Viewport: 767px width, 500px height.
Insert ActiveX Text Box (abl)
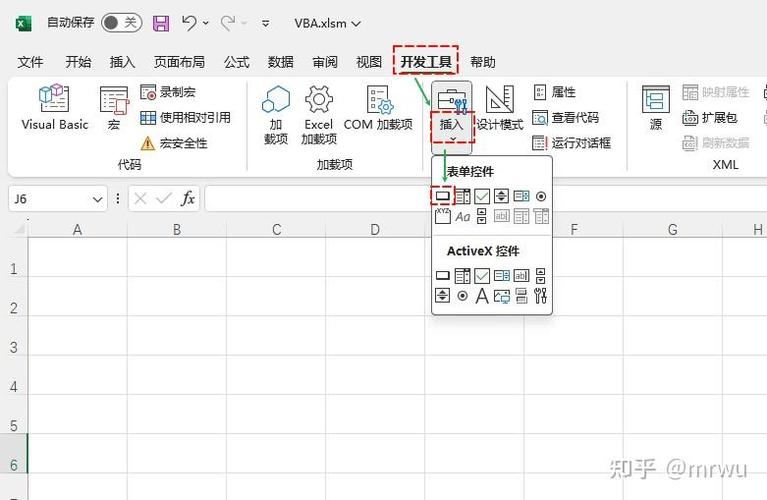pyautogui.click(x=521, y=275)
